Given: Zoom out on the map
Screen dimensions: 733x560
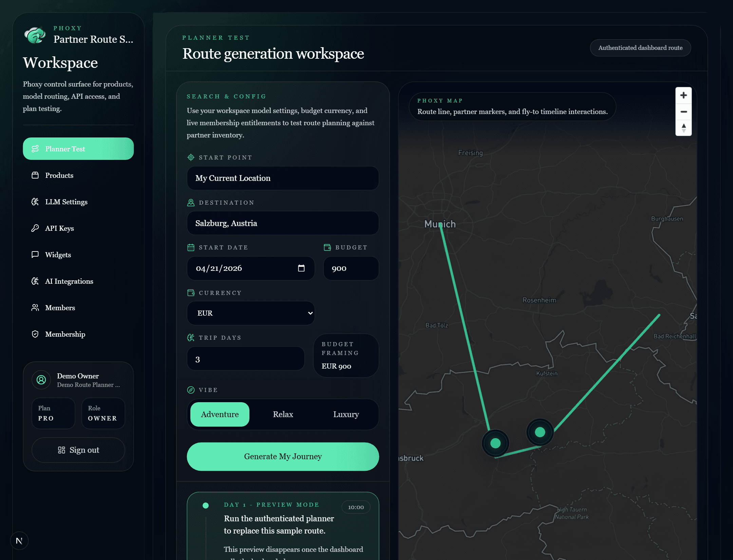Looking at the screenshot, I should (683, 112).
